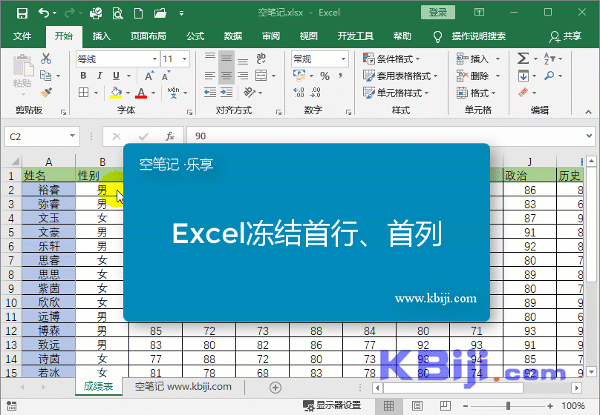Click the 登录 sign-in button

click(x=438, y=12)
